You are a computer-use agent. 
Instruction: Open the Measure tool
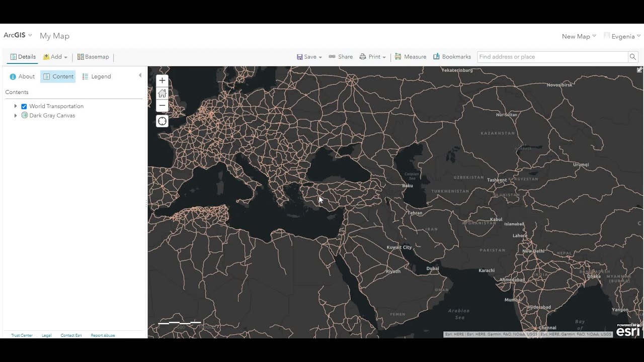click(411, 57)
